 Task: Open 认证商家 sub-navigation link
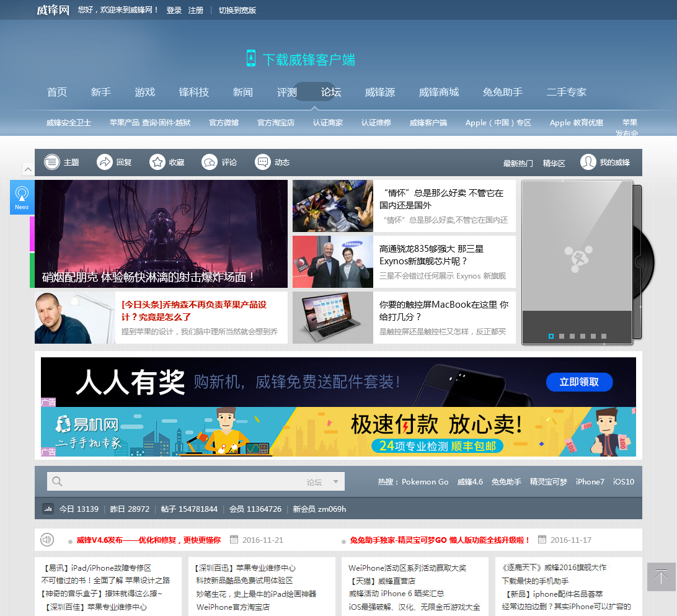pyautogui.click(x=328, y=123)
